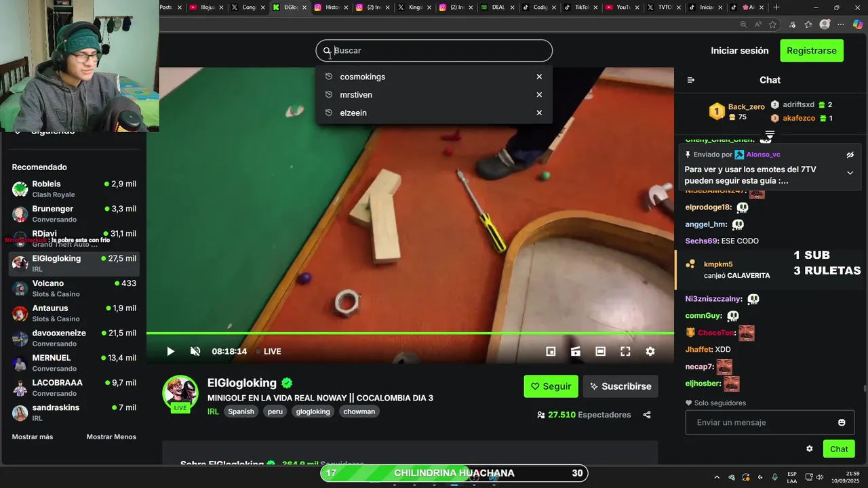
Task: Collapse the chat panel icon
Action: click(691, 80)
